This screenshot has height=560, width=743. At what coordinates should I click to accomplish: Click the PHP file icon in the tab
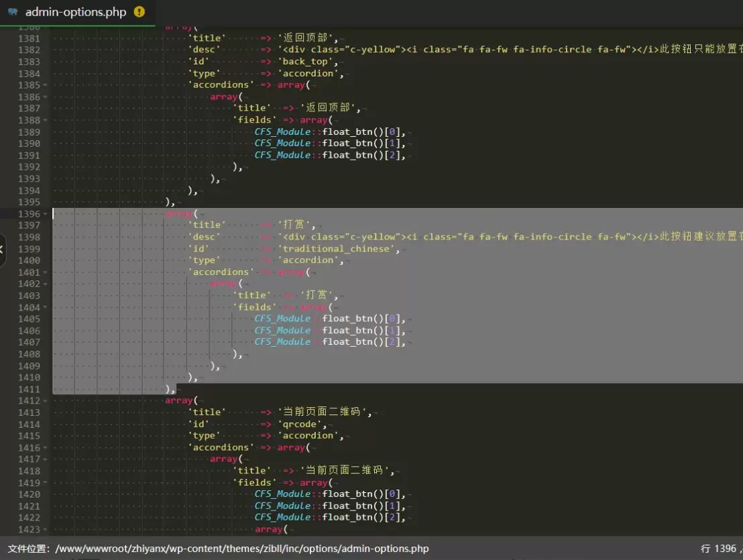(13, 12)
